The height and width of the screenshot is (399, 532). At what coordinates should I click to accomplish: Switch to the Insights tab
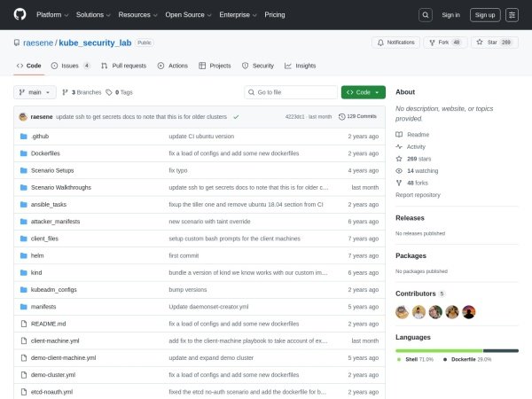coord(301,66)
